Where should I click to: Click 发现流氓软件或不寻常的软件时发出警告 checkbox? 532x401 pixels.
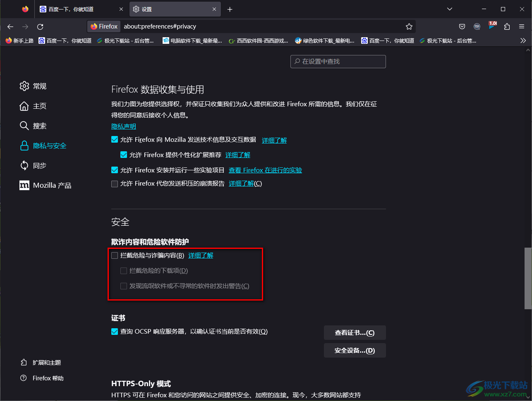pos(124,286)
